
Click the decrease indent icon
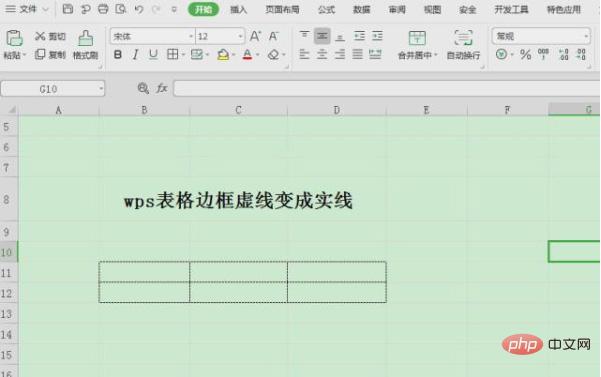pos(359,36)
